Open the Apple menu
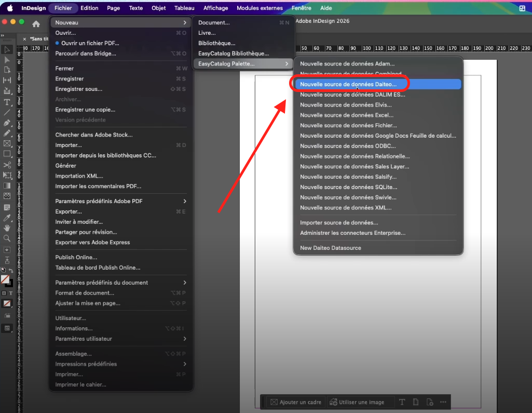 (10, 8)
